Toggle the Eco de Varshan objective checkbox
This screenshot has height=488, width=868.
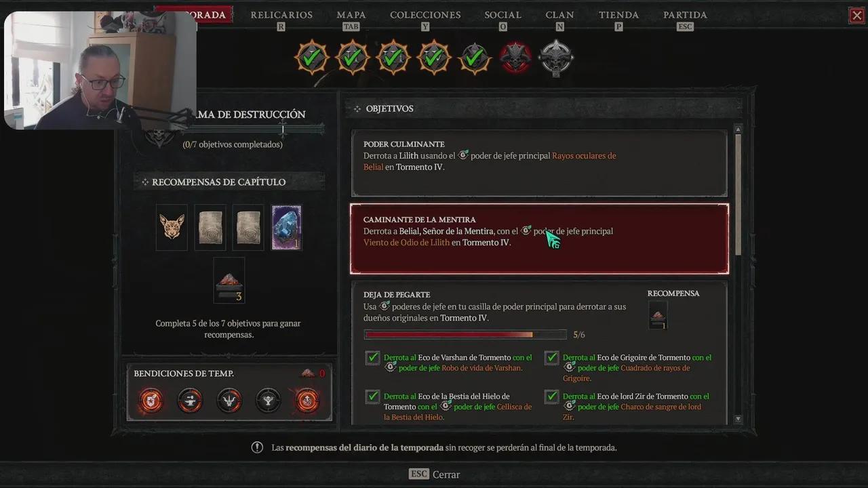[x=372, y=357]
